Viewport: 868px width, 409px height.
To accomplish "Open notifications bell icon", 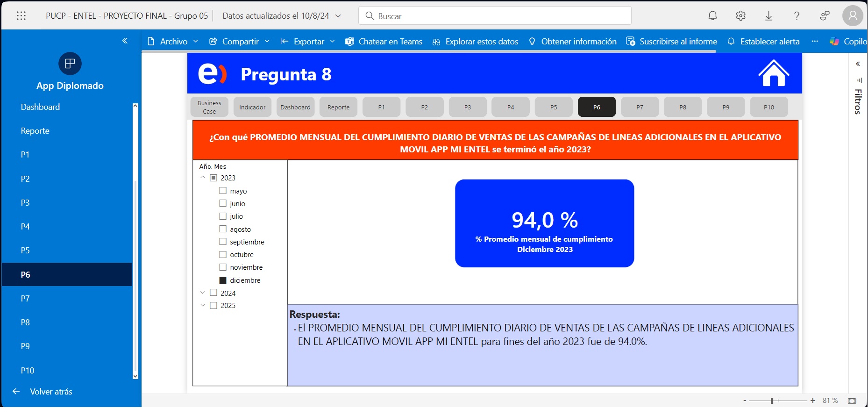I will pyautogui.click(x=712, y=15).
